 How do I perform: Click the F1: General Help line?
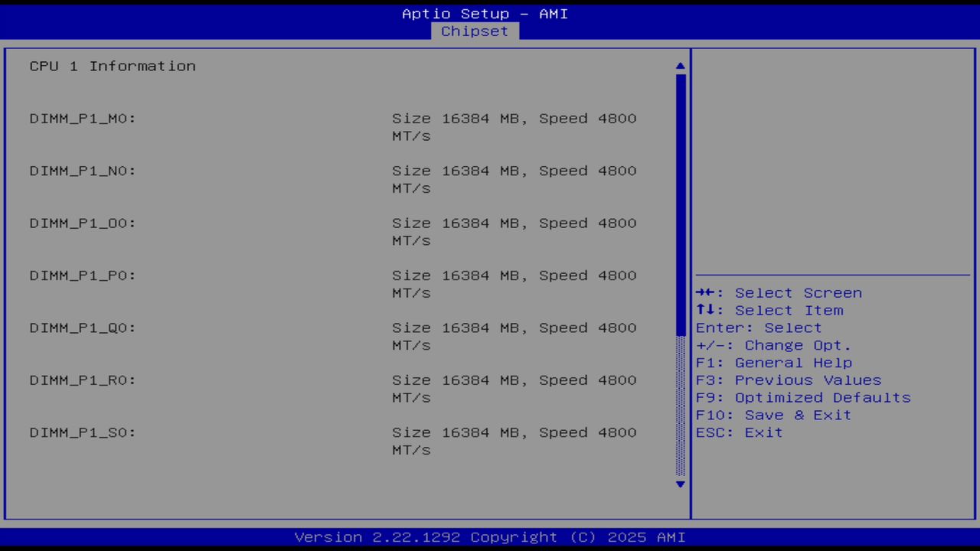[x=774, y=363]
